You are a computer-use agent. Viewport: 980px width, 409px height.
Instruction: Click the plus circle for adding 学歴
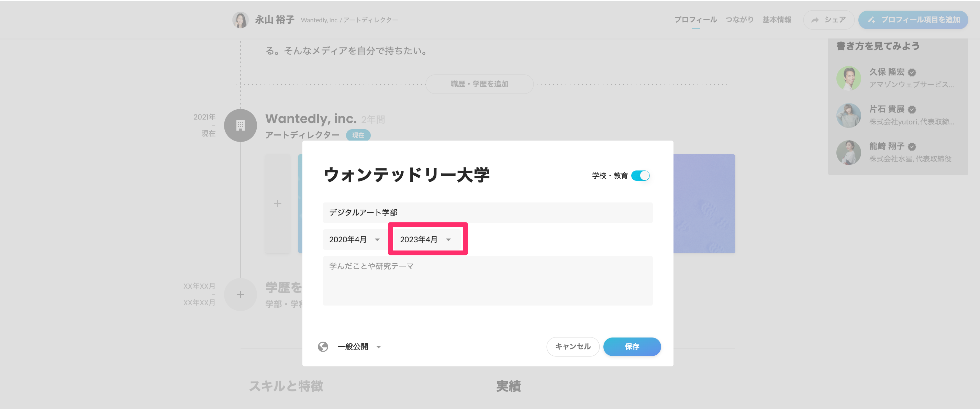click(241, 295)
